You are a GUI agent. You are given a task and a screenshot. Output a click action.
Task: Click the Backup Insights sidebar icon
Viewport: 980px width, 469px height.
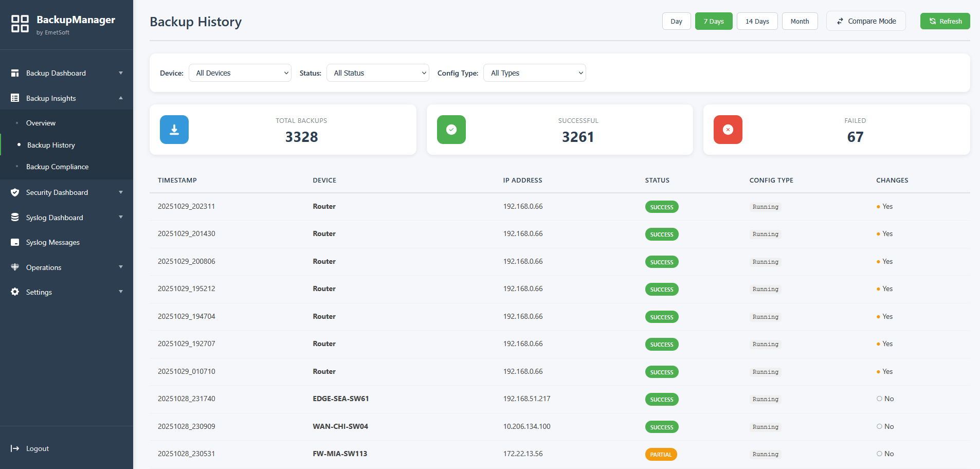pos(15,98)
